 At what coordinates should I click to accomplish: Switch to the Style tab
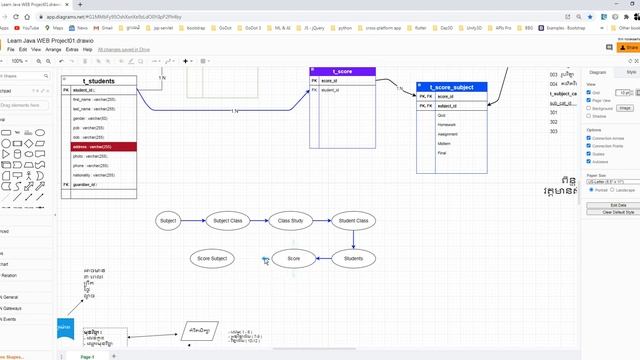(631, 72)
